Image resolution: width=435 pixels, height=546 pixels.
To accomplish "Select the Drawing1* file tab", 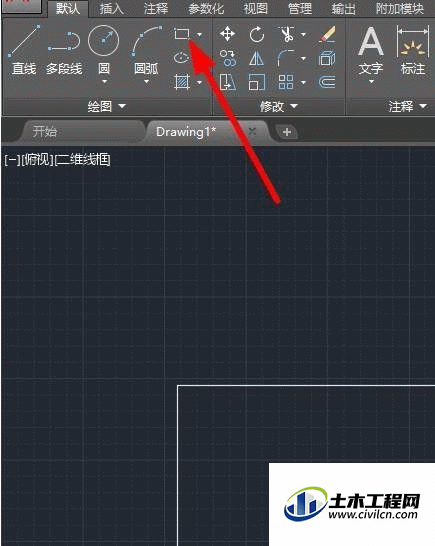I will point(186,132).
